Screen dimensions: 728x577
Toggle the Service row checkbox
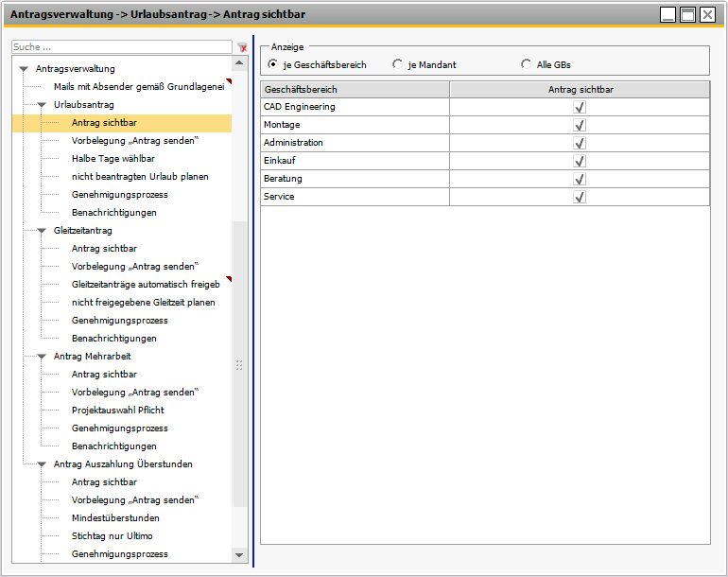pos(580,197)
